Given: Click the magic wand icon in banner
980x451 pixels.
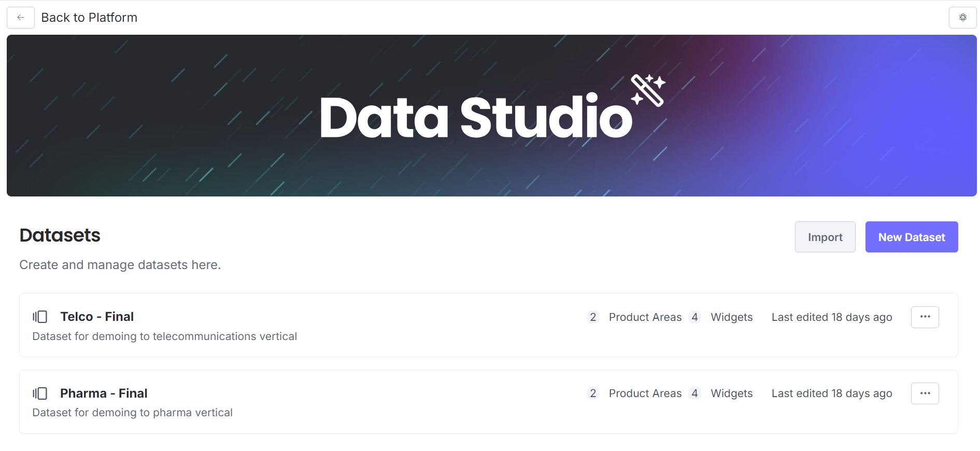Looking at the screenshot, I should pos(648,90).
